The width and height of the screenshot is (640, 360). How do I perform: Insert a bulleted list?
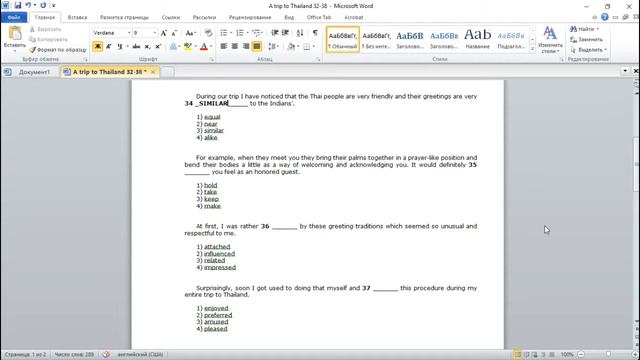tap(224, 33)
